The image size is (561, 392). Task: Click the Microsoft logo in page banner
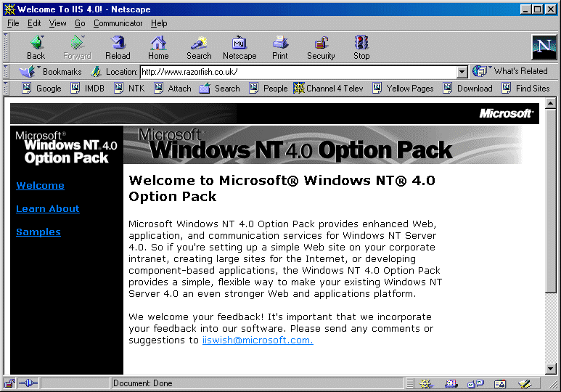pos(507,113)
